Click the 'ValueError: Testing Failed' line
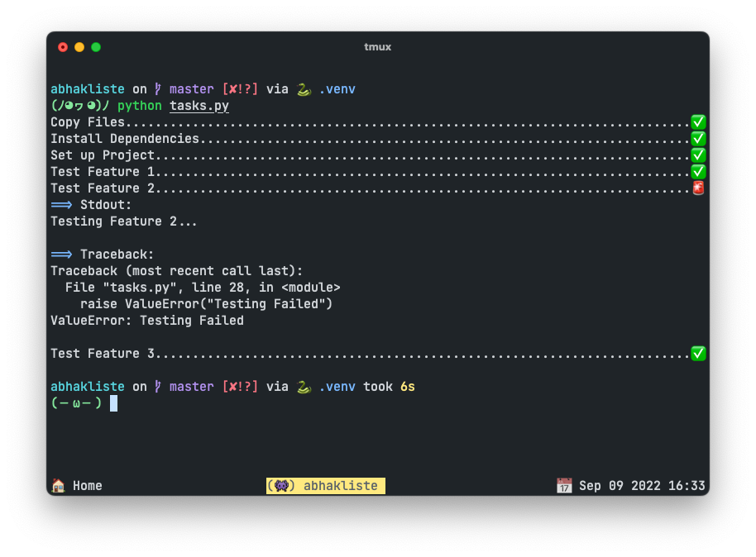 [x=147, y=321]
